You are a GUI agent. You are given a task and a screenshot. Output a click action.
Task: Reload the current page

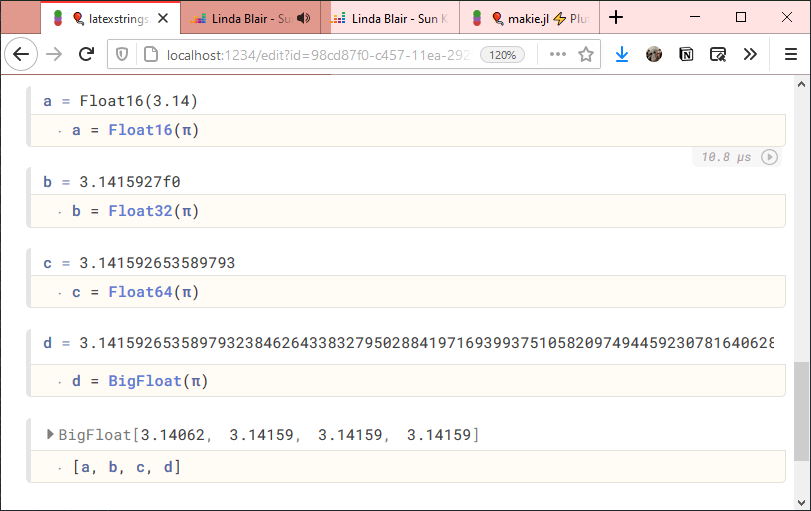point(86,54)
